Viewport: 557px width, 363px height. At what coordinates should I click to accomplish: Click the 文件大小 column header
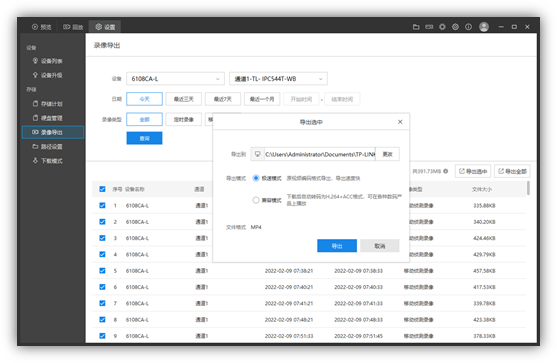(x=482, y=189)
